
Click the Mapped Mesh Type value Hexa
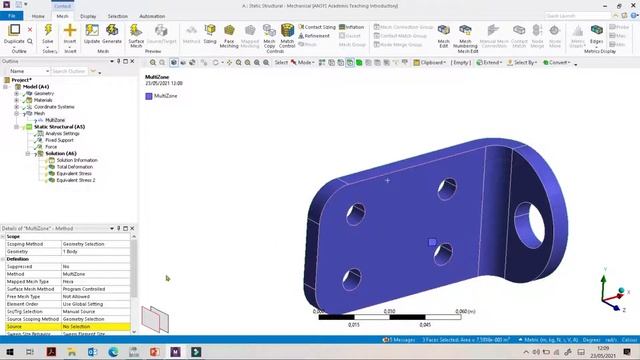point(96,282)
